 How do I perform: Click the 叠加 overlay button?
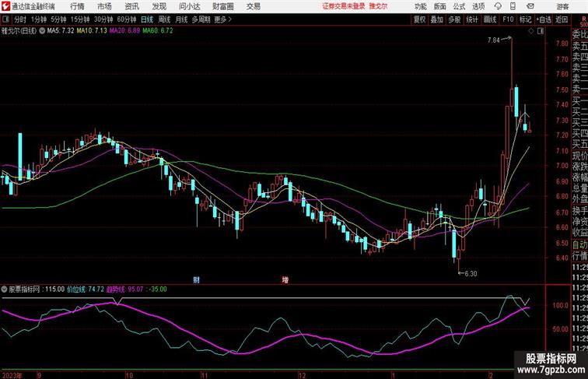point(437,19)
